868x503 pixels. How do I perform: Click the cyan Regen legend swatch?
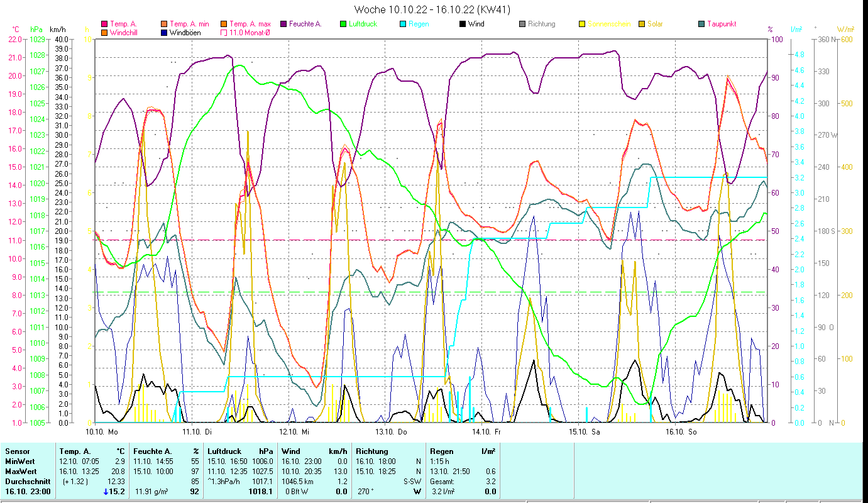pyautogui.click(x=403, y=24)
